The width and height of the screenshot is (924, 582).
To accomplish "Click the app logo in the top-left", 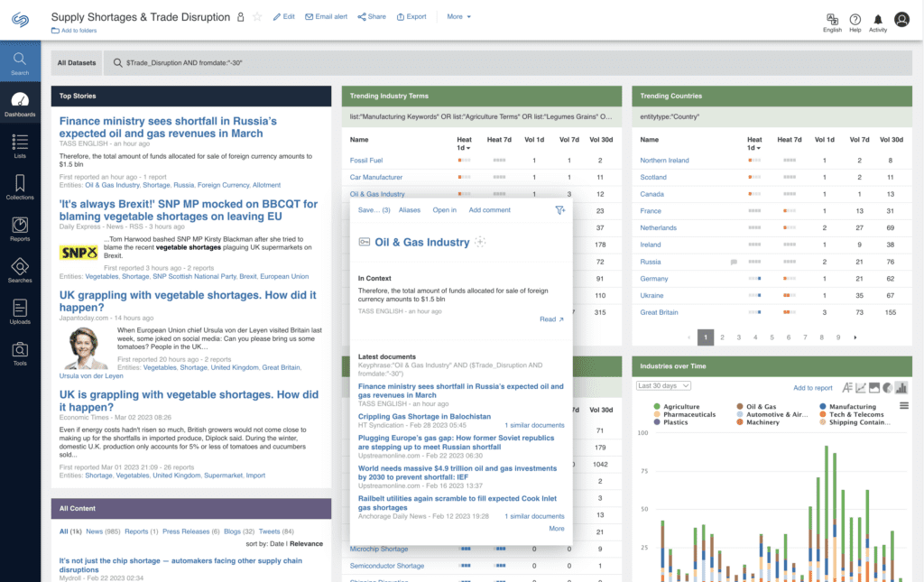I will [20, 20].
